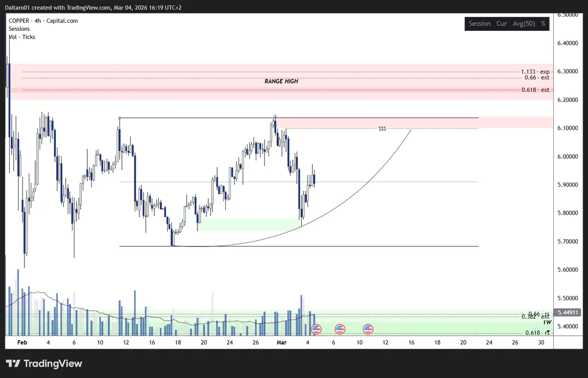Click the 5.50000 price axis label
This screenshot has height=378, width=588.
coord(568,298)
